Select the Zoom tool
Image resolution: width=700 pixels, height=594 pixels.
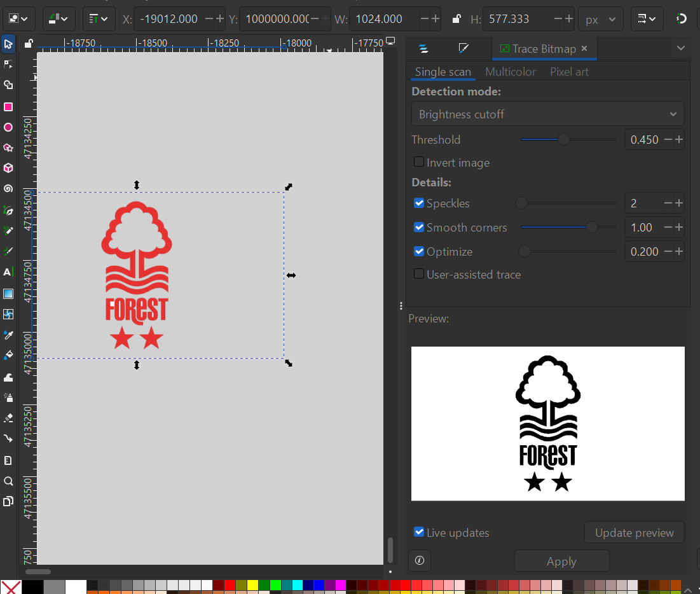pyautogui.click(x=9, y=481)
